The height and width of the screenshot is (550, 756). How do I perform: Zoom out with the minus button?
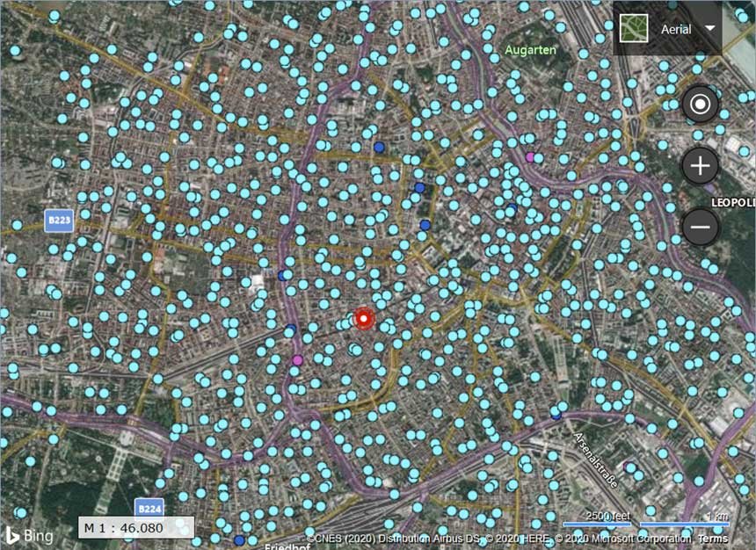701,228
